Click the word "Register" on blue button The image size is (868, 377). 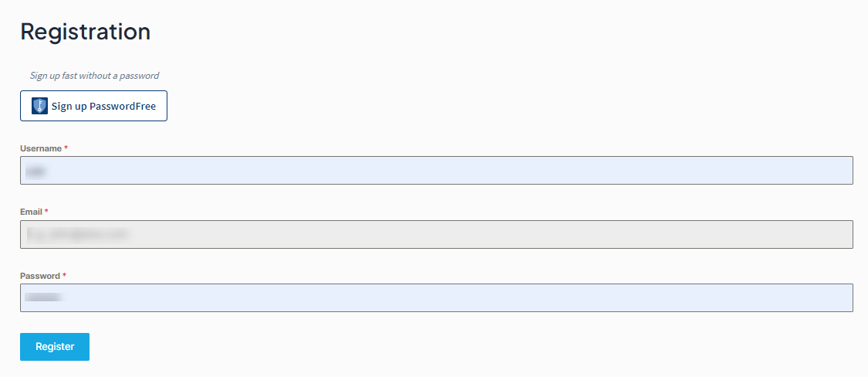(55, 347)
